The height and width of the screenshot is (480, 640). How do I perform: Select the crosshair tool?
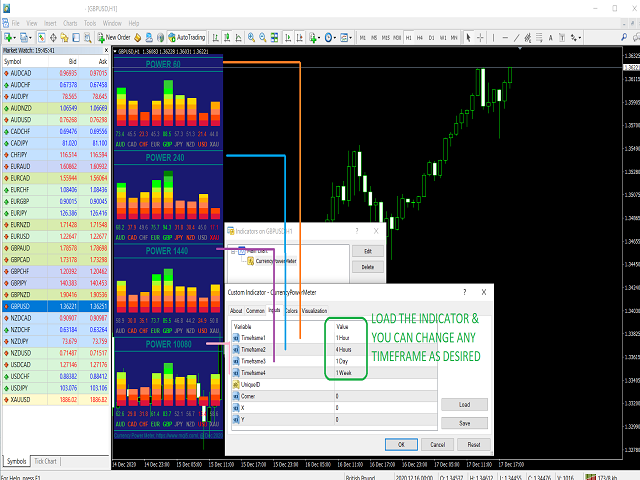[480, 38]
